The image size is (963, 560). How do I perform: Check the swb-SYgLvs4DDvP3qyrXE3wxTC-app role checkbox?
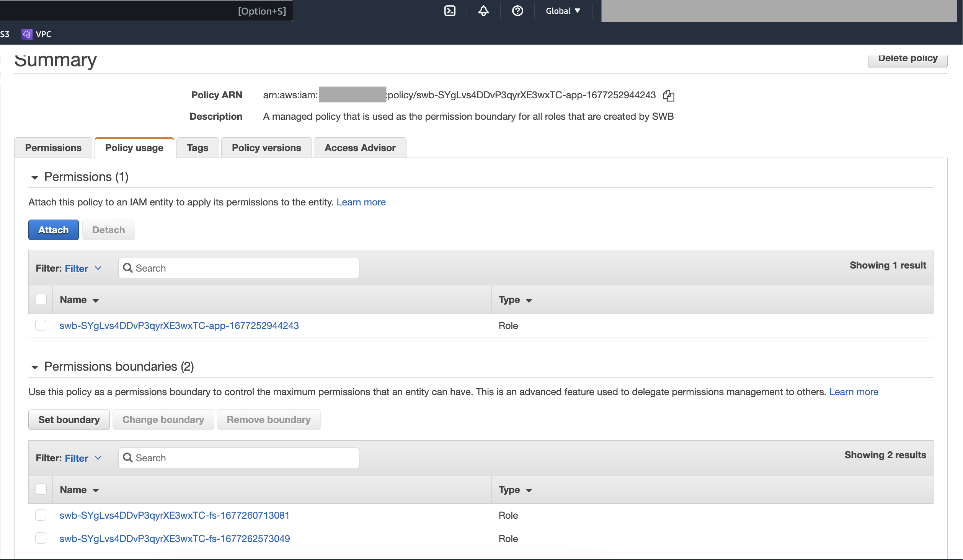[41, 325]
